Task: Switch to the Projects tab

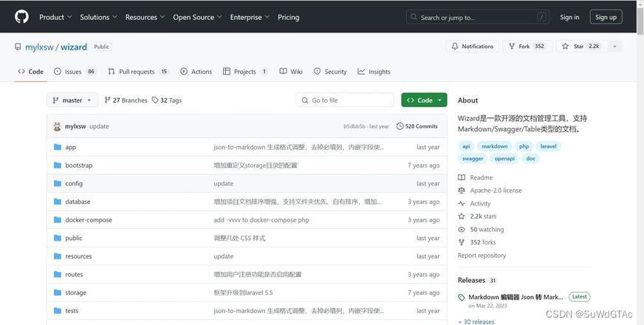Action: coord(245,72)
